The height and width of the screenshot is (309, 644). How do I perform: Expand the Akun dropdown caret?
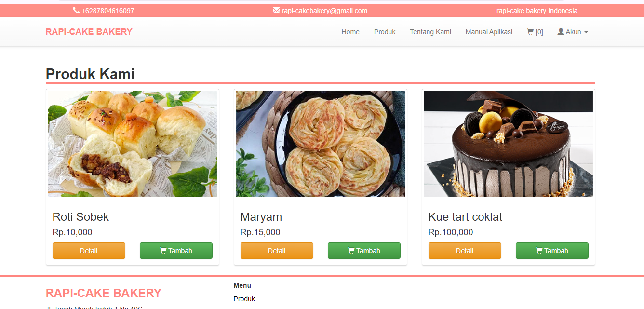586,32
